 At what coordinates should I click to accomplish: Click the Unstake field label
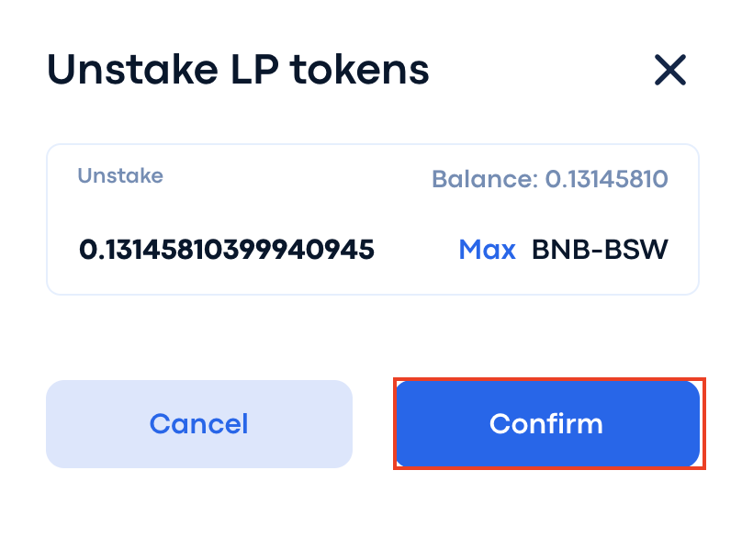[x=120, y=175]
